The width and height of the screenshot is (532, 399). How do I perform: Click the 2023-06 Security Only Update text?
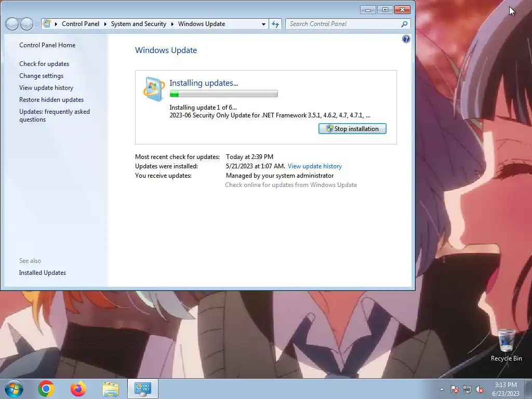pyautogui.click(x=270, y=115)
